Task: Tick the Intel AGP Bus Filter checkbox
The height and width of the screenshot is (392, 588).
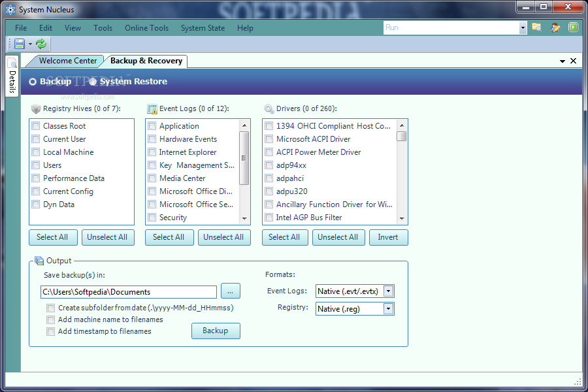Action: (x=269, y=217)
